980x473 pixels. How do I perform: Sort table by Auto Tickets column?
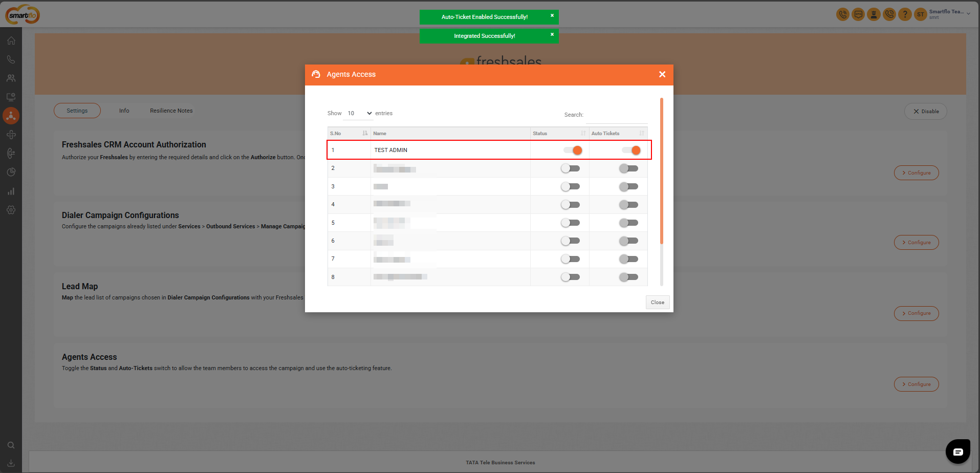[x=618, y=133]
